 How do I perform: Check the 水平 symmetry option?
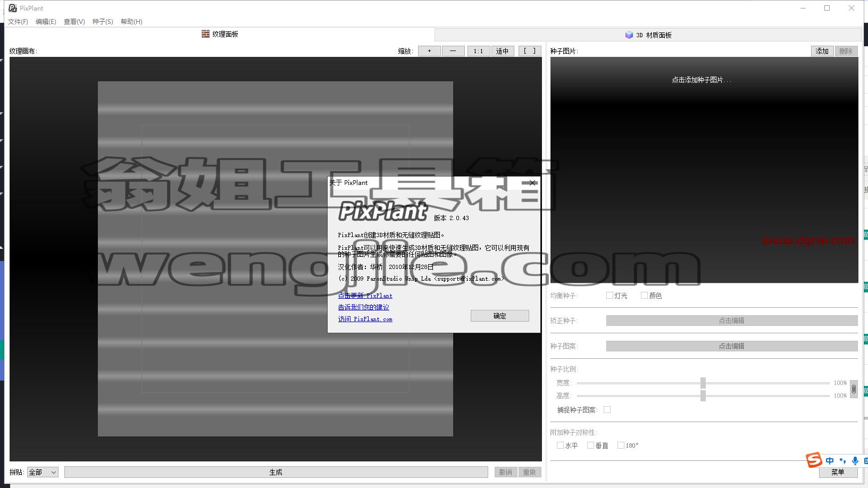click(x=560, y=445)
